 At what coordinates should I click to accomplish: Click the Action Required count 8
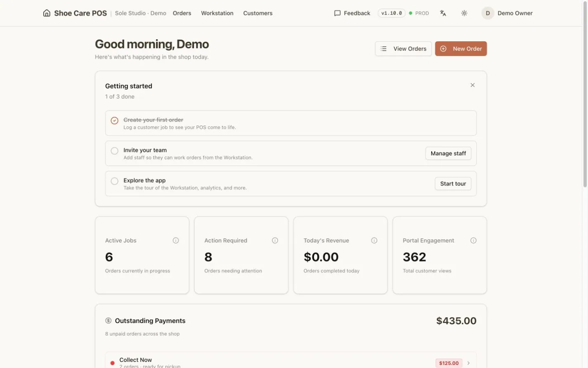coord(208,257)
